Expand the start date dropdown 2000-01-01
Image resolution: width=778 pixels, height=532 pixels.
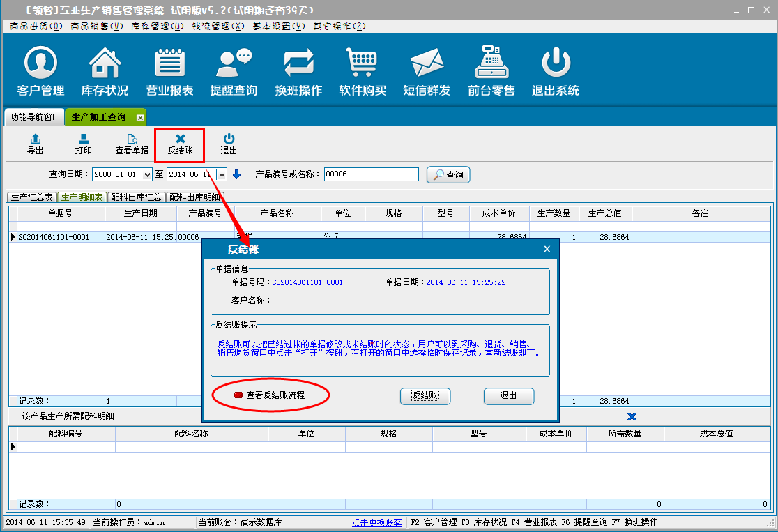(146, 174)
